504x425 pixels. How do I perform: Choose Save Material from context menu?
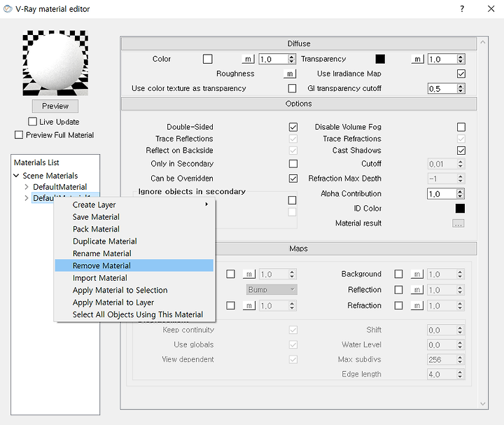tap(96, 217)
